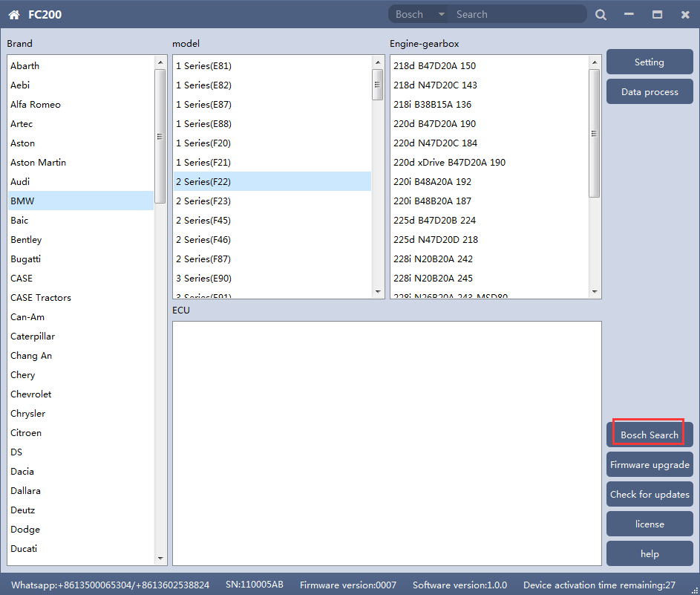Click the Data process button
Image resolution: width=700 pixels, height=595 pixels.
650,91
